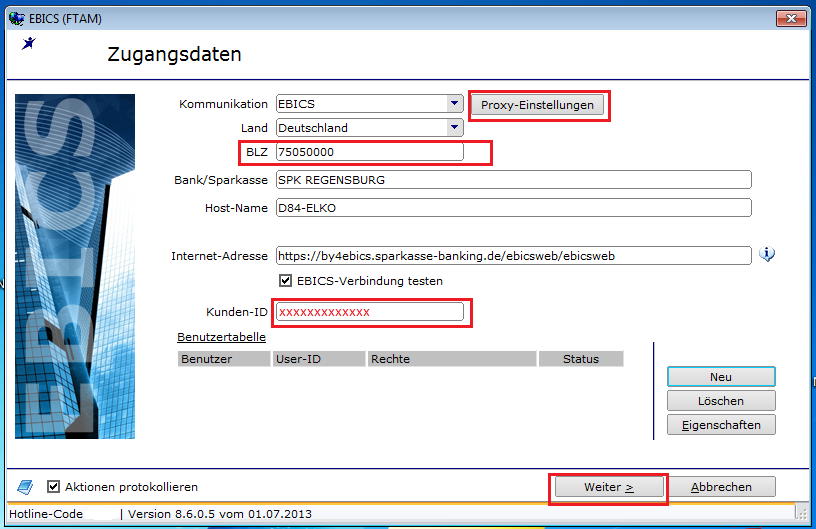Viewport: 816px width, 529px height.
Task: Toggle Aktionen protokollieren checkbox
Action: 53,487
